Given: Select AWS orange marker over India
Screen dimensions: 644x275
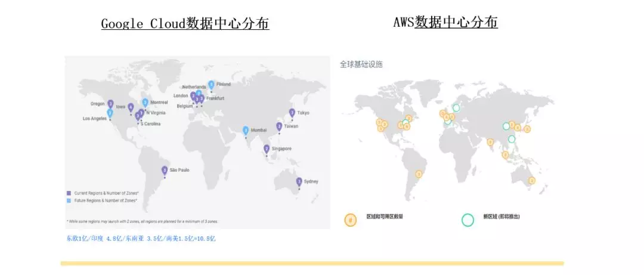Looking at the screenshot, I should pos(490,142).
